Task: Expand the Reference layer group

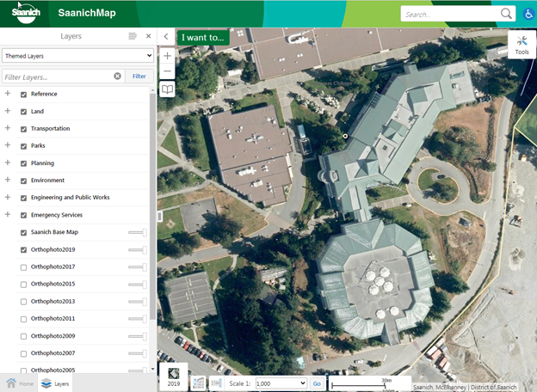Action: (8, 94)
